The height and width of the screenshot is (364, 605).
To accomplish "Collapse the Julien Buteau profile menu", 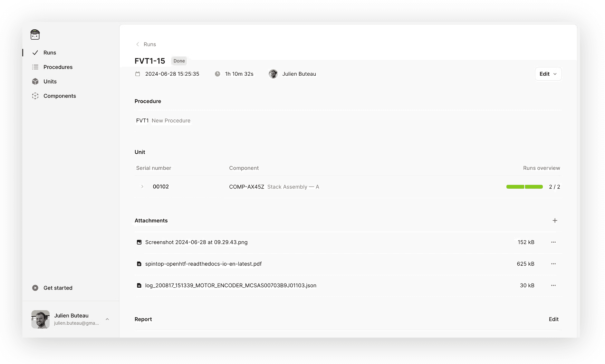I will pyautogui.click(x=107, y=319).
